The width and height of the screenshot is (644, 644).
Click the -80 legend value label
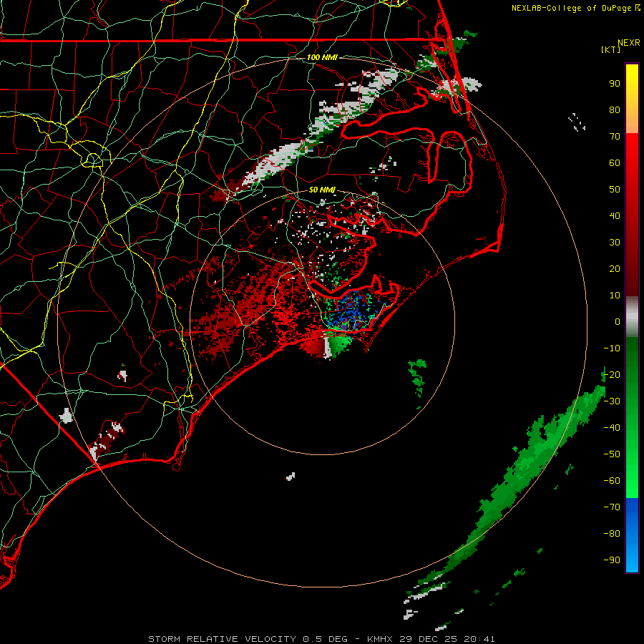click(612, 534)
